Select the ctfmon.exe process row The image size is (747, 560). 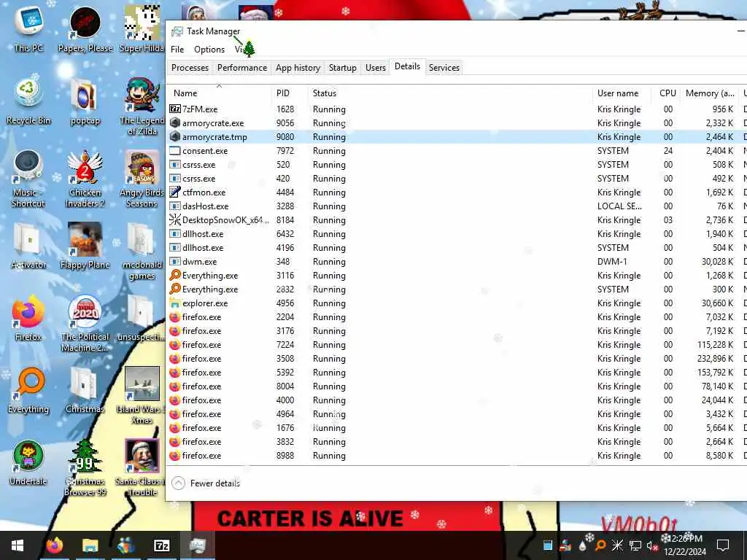pyautogui.click(x=455, y=192)
